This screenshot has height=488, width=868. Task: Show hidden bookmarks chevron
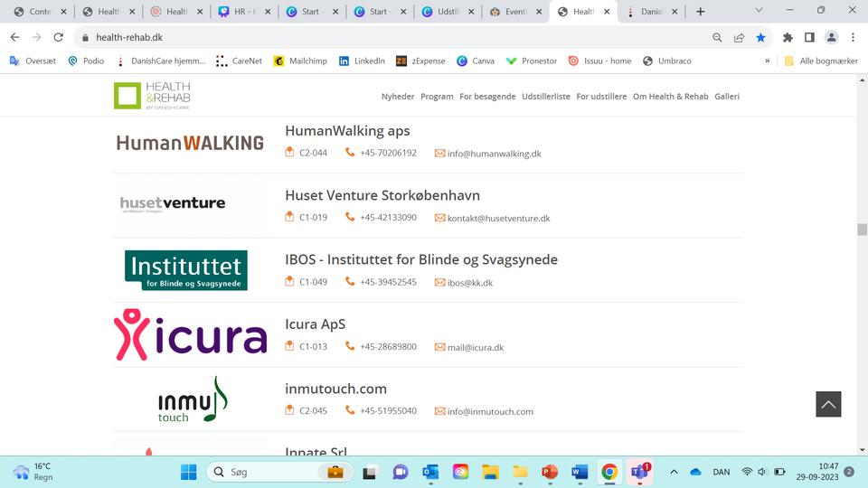coord(768,61)
